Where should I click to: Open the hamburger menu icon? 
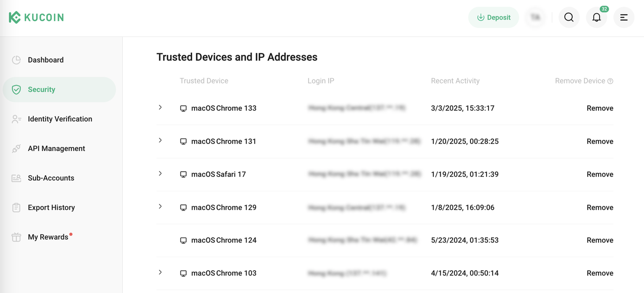[624, 18]
